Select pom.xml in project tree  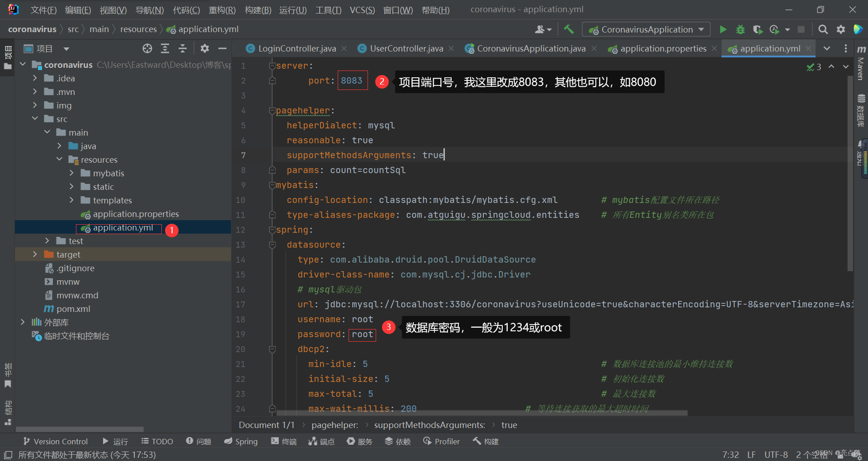[x=73, y=309]
